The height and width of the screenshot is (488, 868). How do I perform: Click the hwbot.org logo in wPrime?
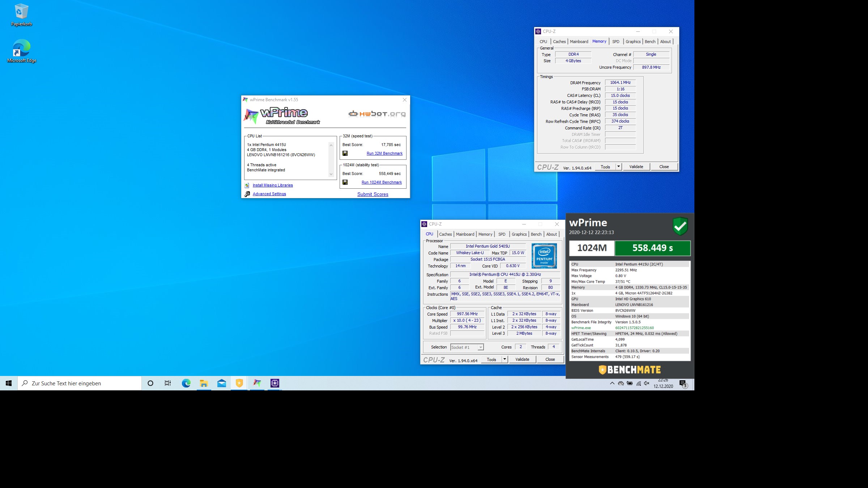(x=377, y=114)
